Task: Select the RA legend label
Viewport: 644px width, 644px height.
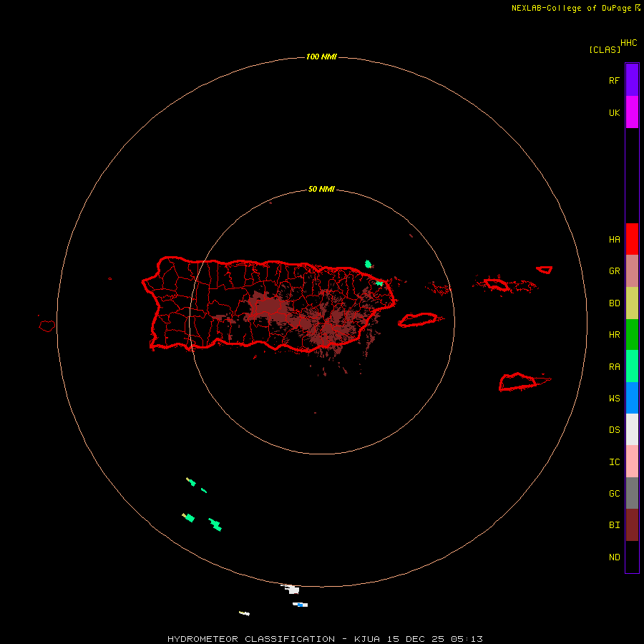Action: point(614,367)
